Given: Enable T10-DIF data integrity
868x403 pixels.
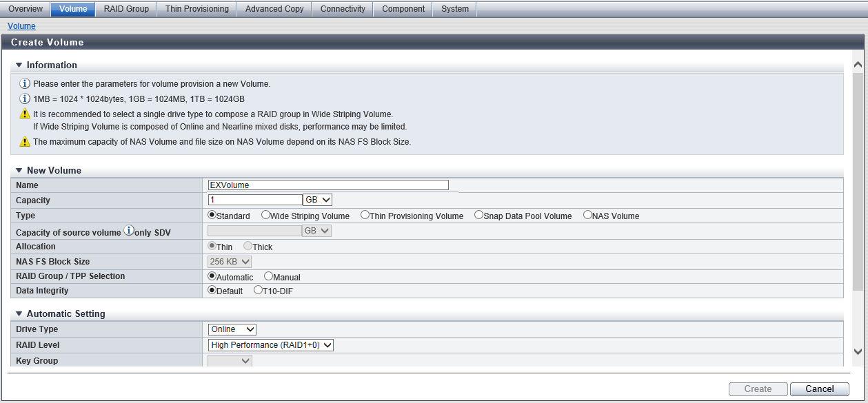Looking at the screenshot, I should (259, 291).
